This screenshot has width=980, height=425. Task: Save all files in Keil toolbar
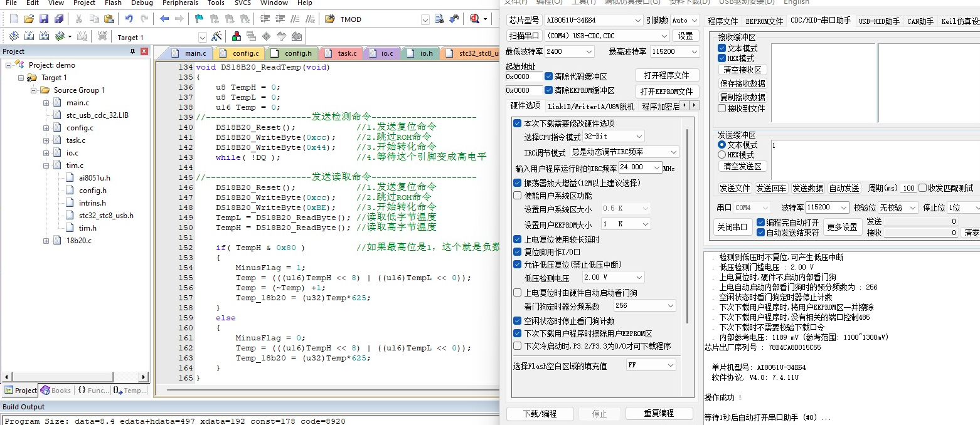(58, 19)
